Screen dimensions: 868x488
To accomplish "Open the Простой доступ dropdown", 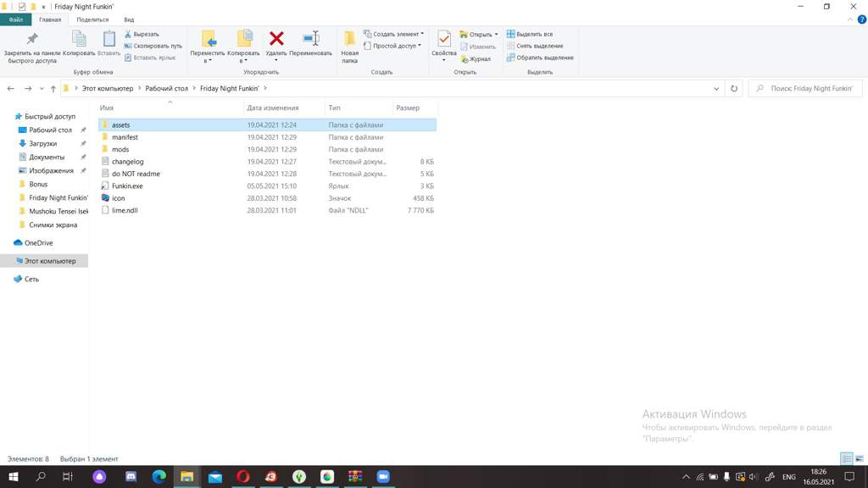I will tap(392, 46).
